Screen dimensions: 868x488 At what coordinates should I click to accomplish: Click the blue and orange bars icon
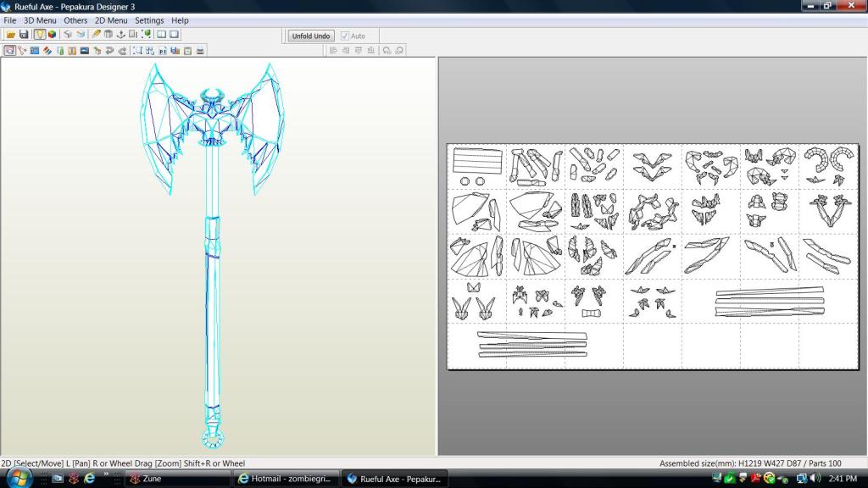click(175, 50)
